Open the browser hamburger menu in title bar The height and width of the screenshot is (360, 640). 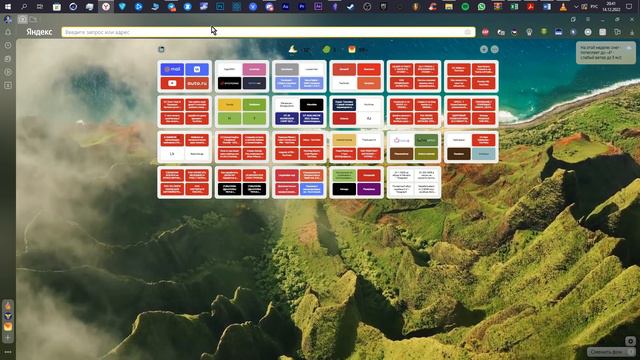[x=588, y=19]
